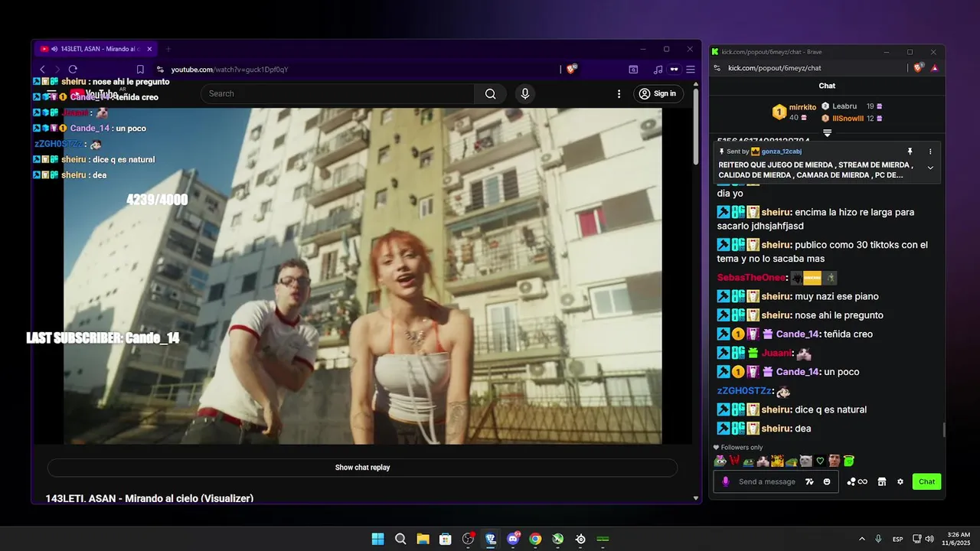The image size is (980, 551).
Task: Open top gifter mirrkito's profile
Action: pyautogui.click(x=802, y=107)
